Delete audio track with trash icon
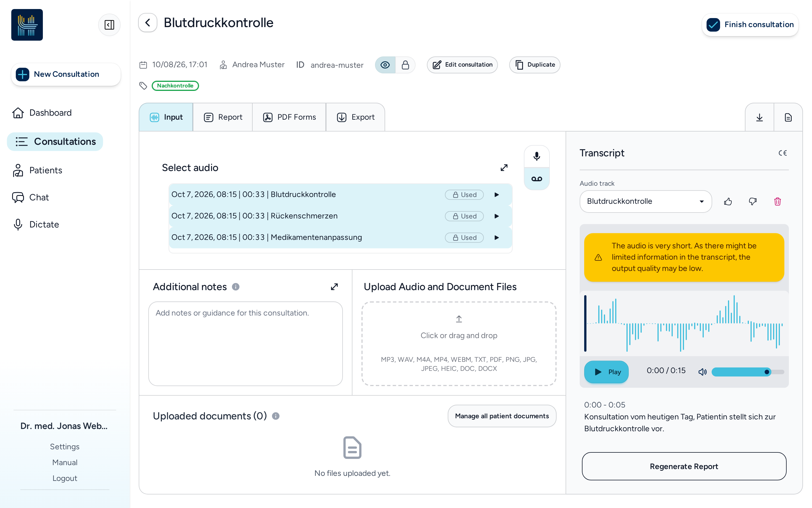This screenshot has width=812, height=508. click(x=777, y=202)
